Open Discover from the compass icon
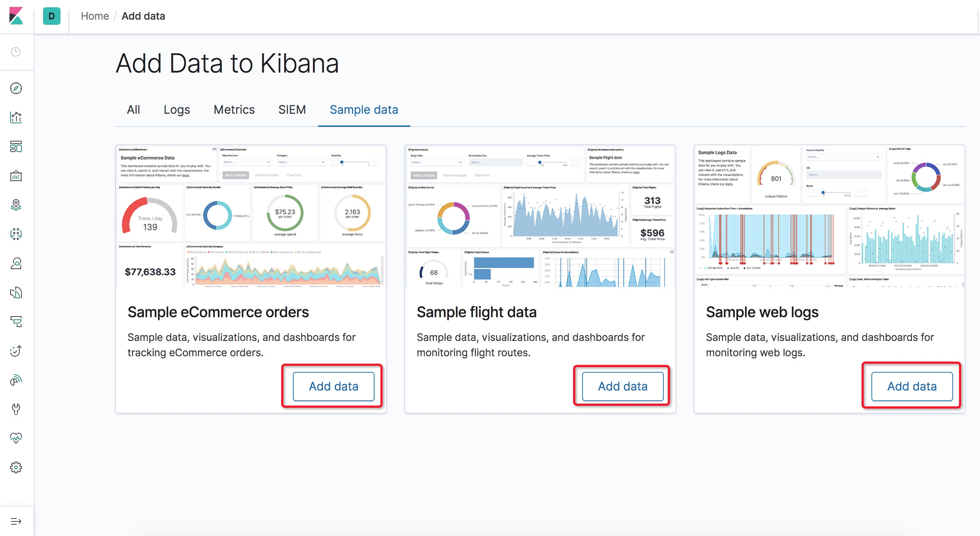 click(16, 88)
